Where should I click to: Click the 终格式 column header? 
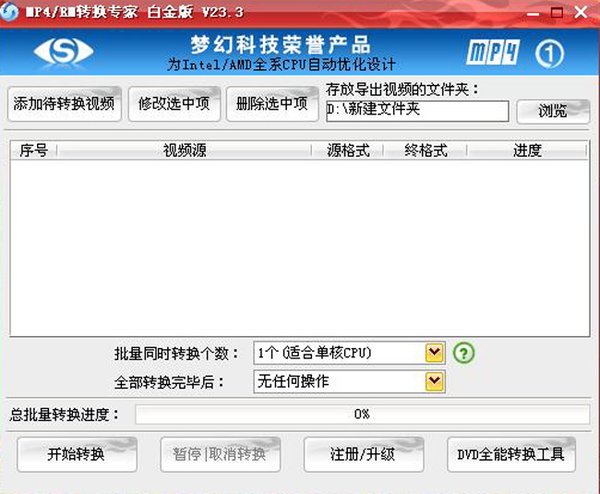426,150
